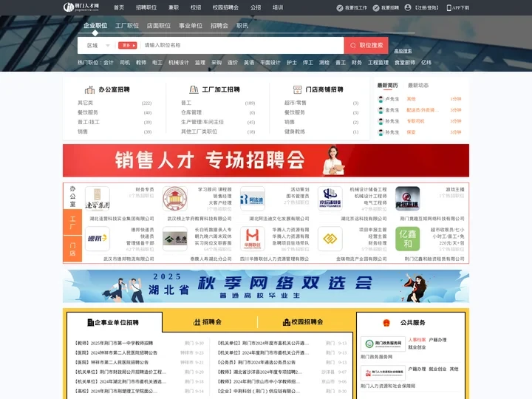This screenshot has height=399, width=532.
Task: Click hot job keyword 平面设计
Action: coord(270,62)
